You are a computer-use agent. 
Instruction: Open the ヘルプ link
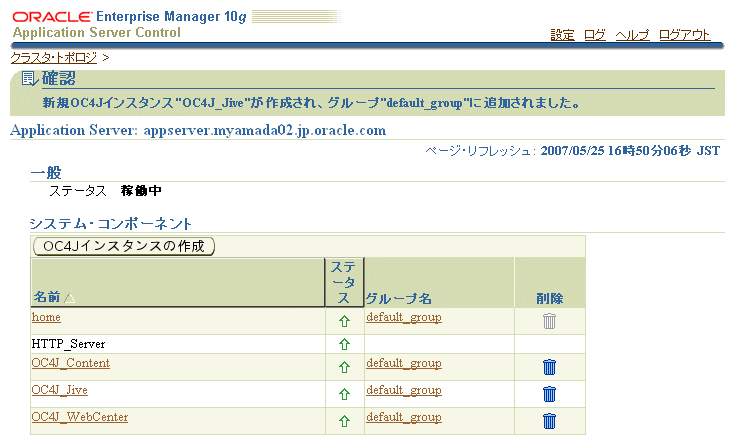[632, 35]
